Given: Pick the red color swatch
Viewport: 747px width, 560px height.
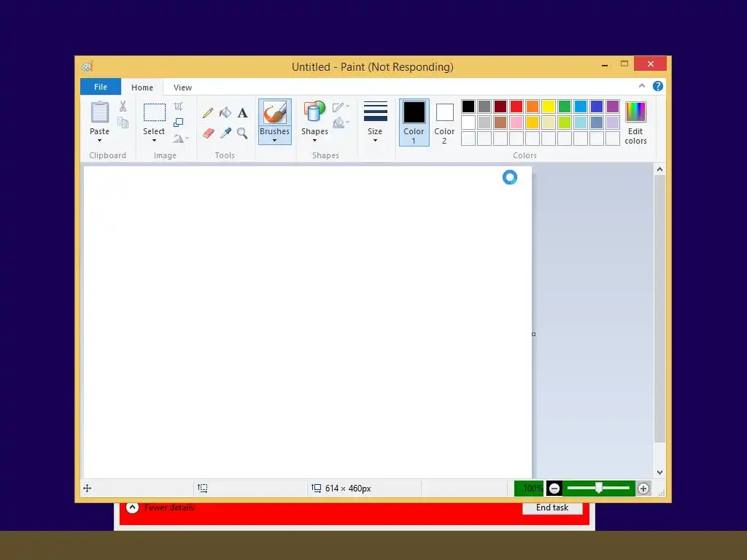Looking at the screenshot, I should tap(516, 106).
